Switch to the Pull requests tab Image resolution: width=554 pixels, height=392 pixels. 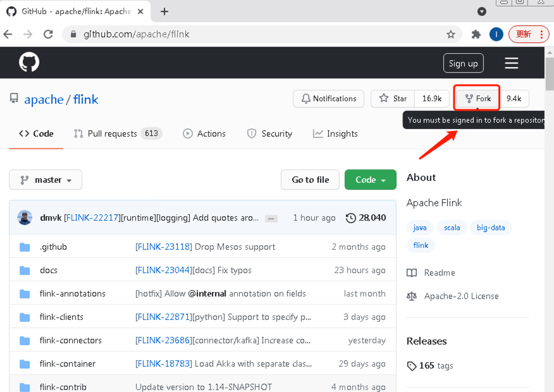pos(118,133)
